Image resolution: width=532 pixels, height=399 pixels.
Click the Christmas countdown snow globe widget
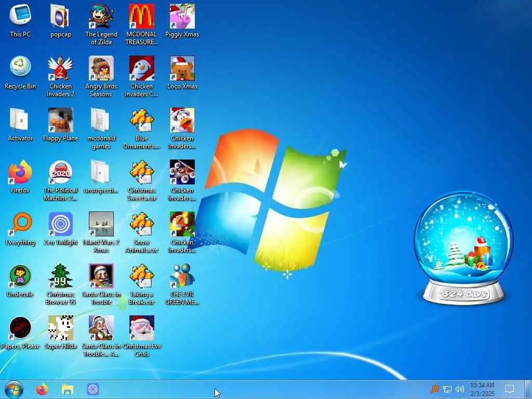click(x=463, y=248)
